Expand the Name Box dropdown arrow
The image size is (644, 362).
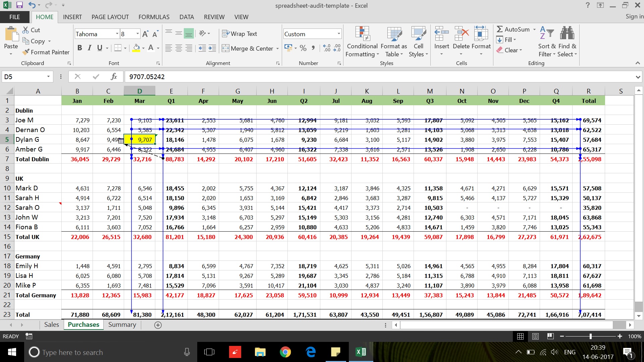[48, 77]
